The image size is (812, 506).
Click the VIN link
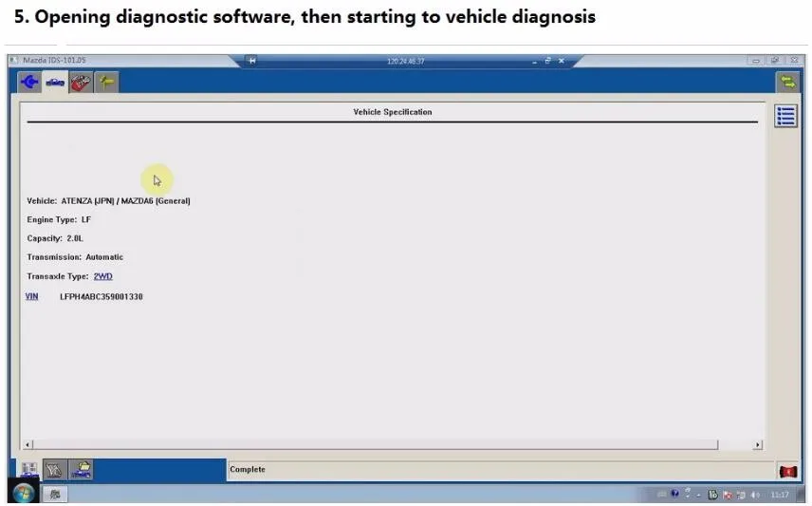31,296
